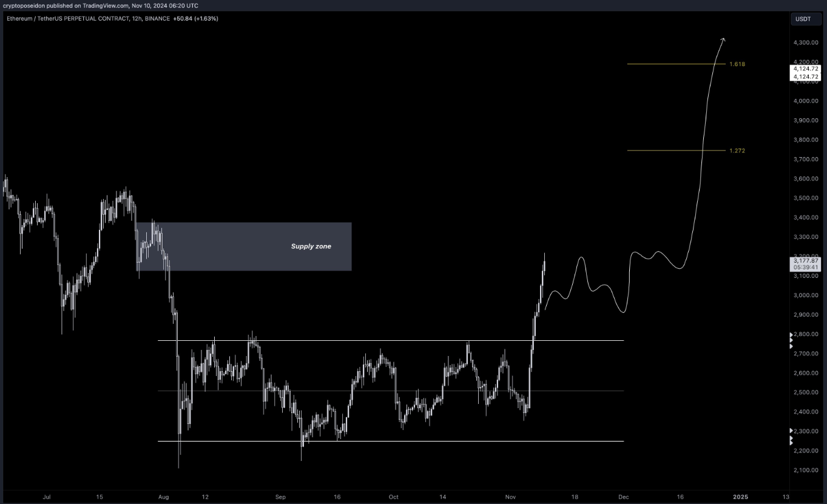Image resolution: width=827 pixels, height=504 pixels.
Task: Click the +50.84 (+1.63%) price change text
Action: tap(195, 19)
